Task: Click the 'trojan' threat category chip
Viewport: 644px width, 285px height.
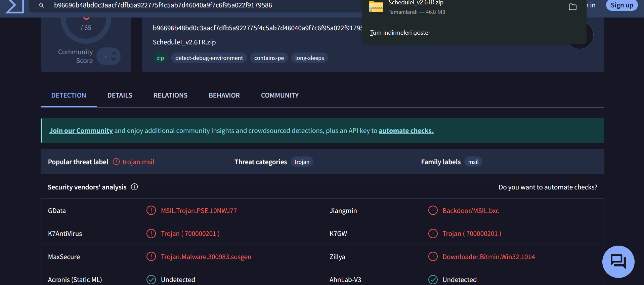Action: [302, 162]
